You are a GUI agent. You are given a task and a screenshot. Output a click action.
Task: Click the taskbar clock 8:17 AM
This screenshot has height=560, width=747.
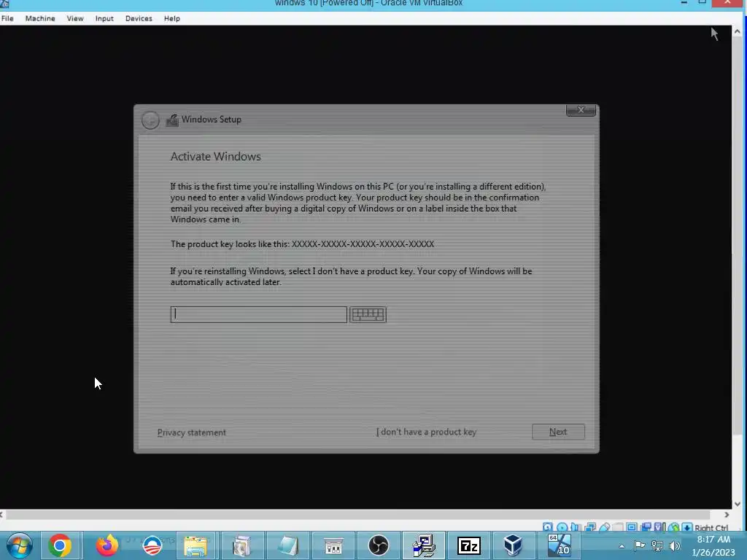[x=713, y=540]
